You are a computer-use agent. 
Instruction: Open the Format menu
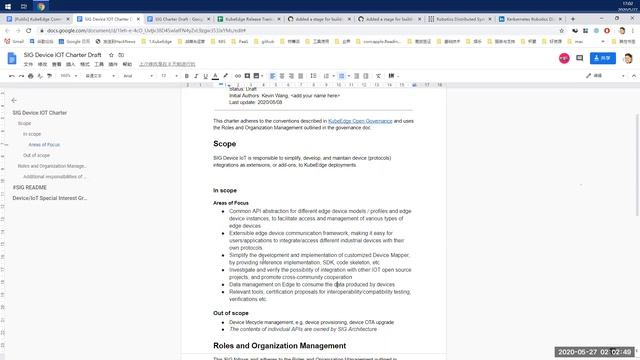pos(84,64)
